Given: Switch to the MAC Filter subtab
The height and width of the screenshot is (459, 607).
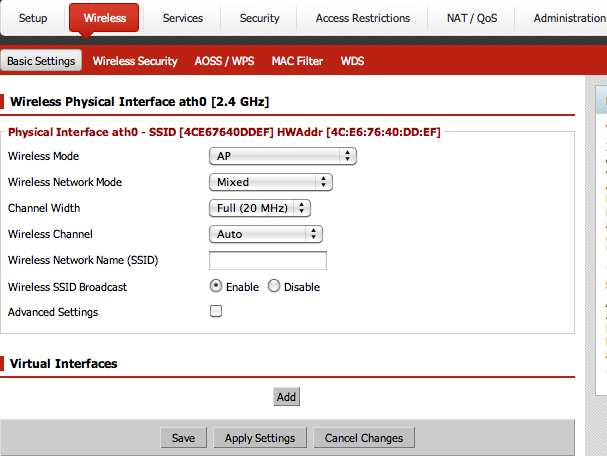Looking at the screenshot, I should (x=297, y=61).
